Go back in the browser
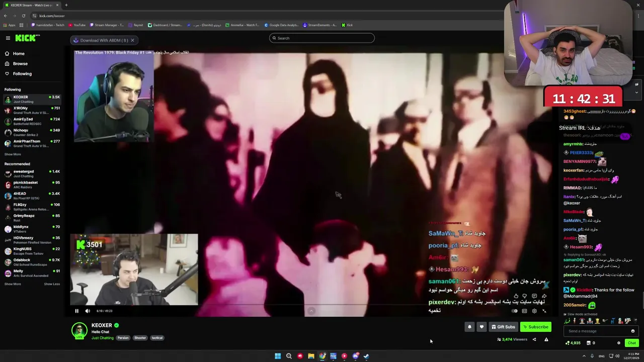Screen dimensions: 644x362 pos(6,16)
